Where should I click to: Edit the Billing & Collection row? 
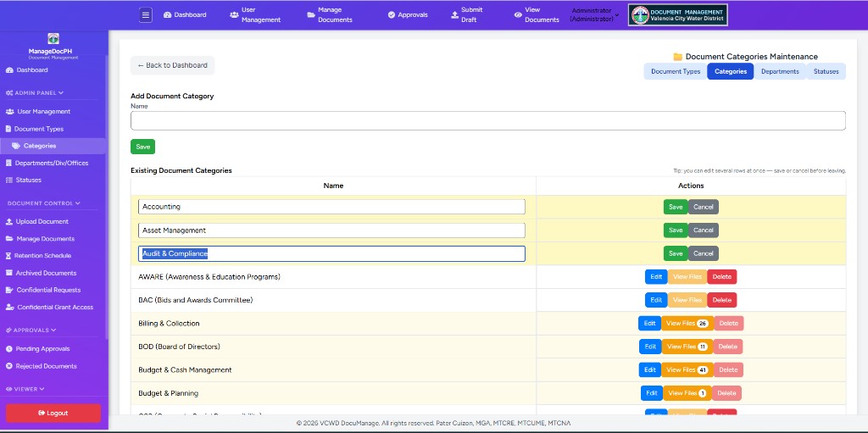[x=649, y=324]
